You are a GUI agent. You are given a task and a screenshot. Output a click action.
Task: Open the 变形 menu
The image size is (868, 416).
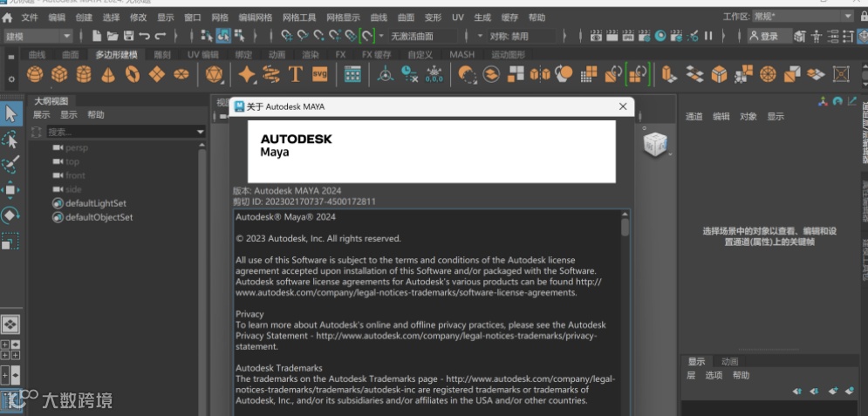pos(434,17)
